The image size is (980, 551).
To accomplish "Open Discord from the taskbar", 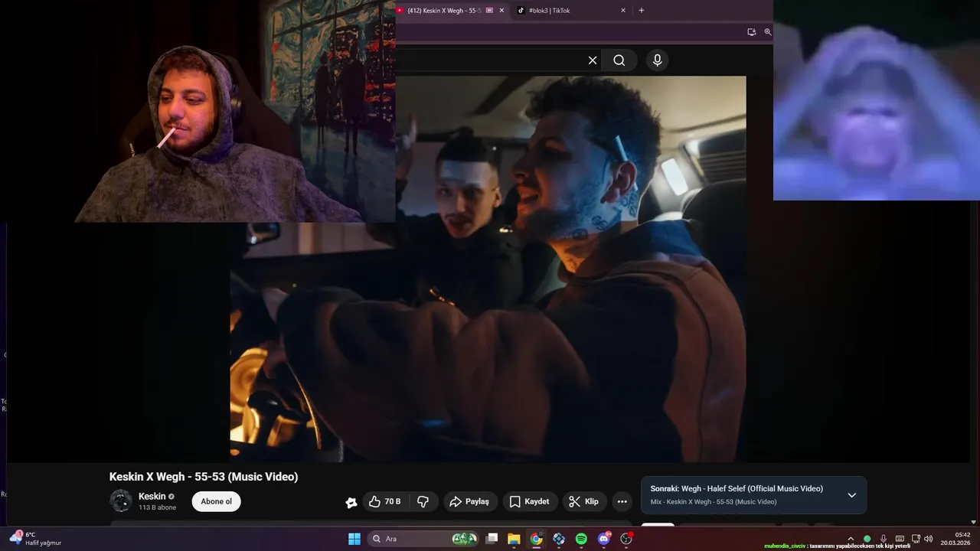I will [604, 539].
